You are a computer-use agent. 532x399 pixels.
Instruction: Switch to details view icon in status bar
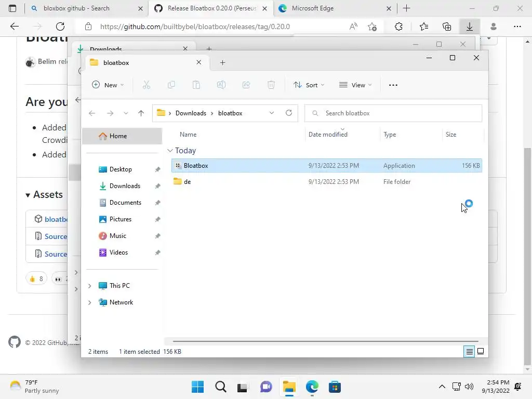point(469,352)
